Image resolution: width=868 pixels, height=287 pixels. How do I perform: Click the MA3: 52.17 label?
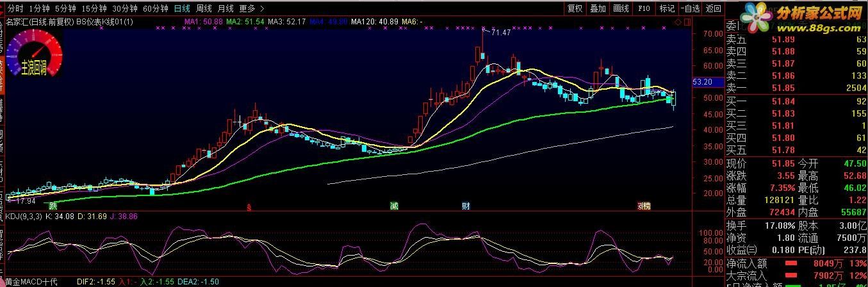tap(287, 22)
